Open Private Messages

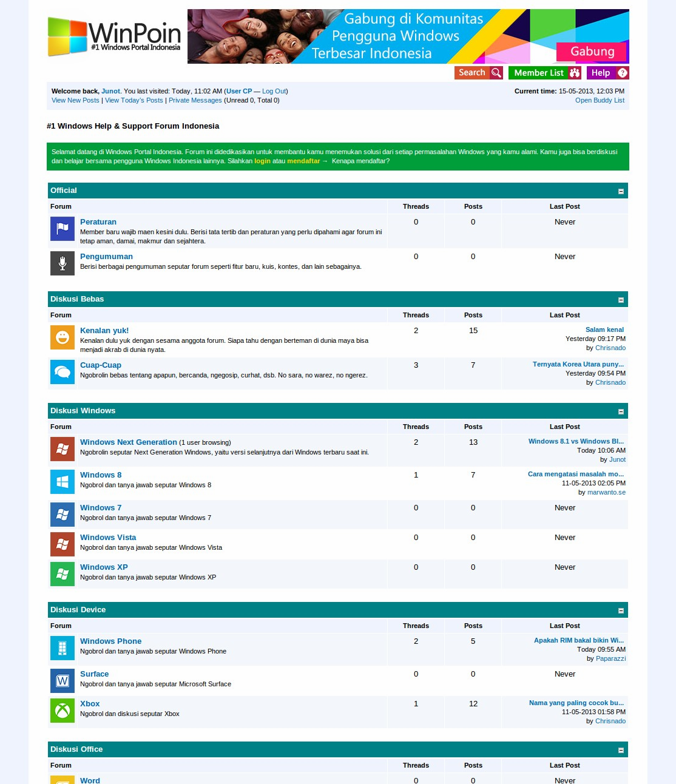pos(195,100)
